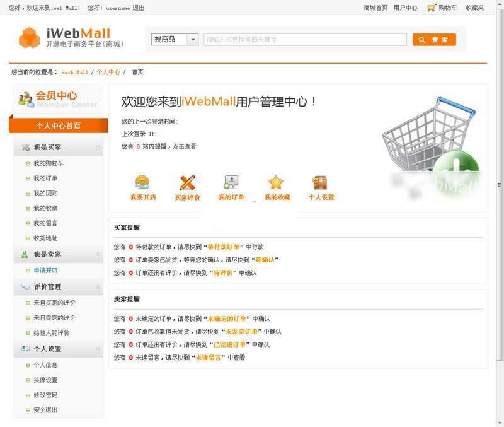Open 我的留言 in the sidebar
The height and width of the screenshot is (427, 504).
(45, 223)
